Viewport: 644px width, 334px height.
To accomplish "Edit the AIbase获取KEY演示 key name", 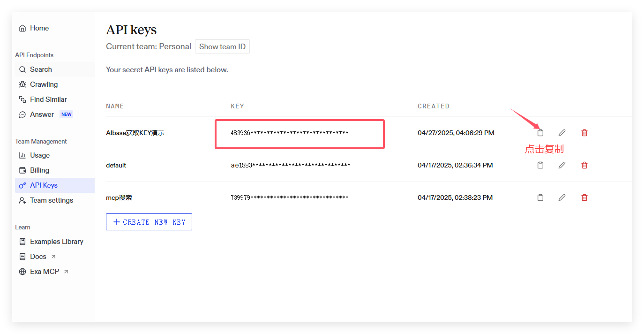I will [562, 133].
